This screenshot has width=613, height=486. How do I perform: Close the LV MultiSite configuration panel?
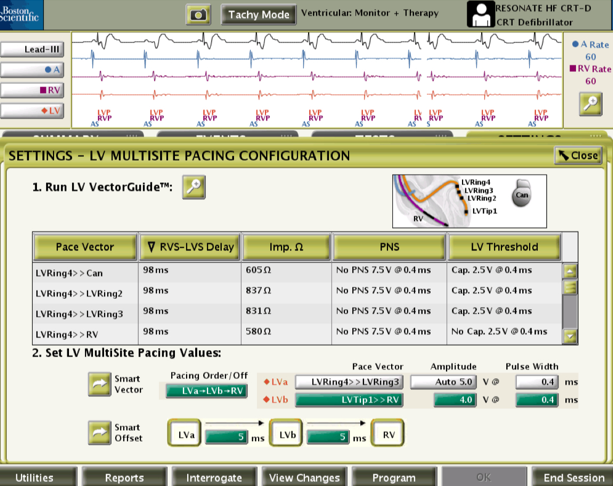point(579,156)
